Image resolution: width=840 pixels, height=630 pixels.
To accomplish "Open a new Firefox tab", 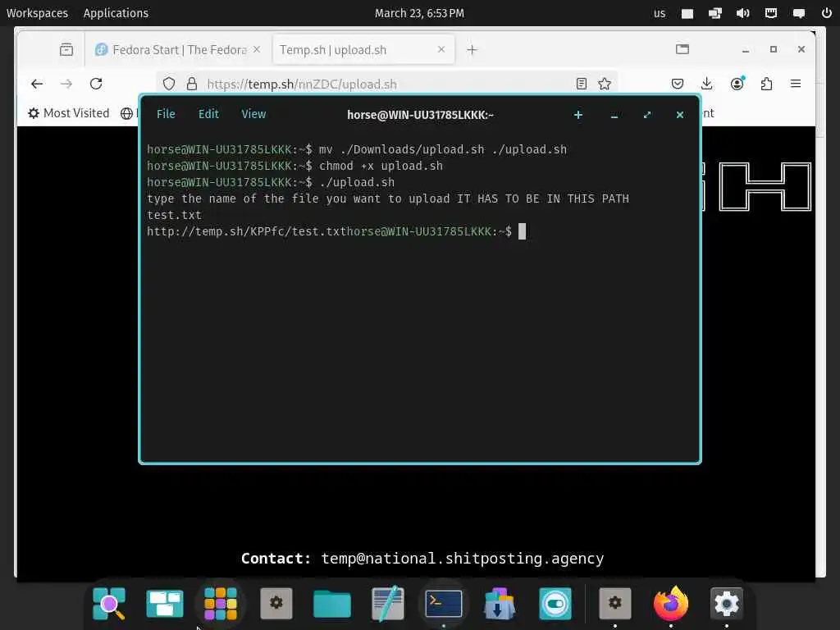I will point(472,50).
